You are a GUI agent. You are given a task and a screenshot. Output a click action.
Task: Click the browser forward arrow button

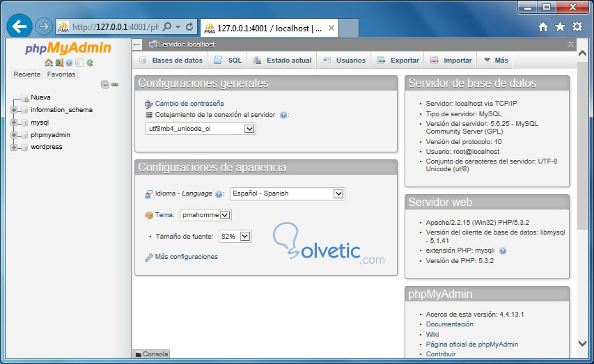44,26
